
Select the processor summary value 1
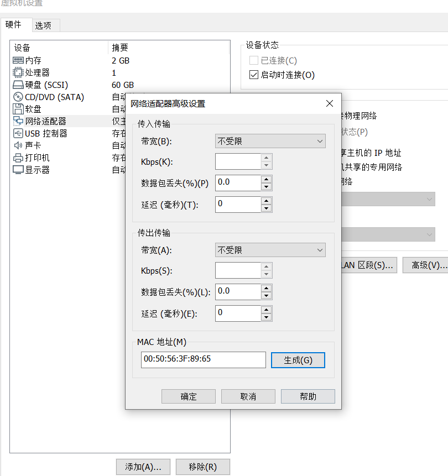(114, 73)
